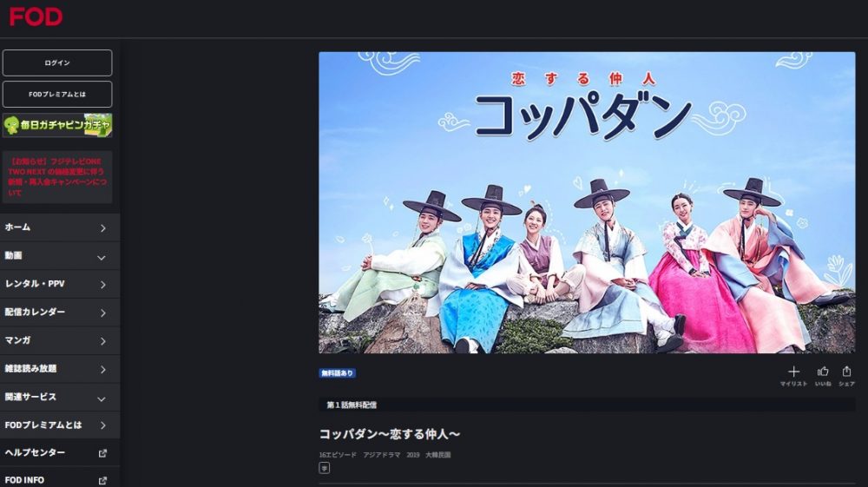Open 配信カレンダー menu item
The height and width of the screenshot is (487, 868).
(x=60, y=313)
